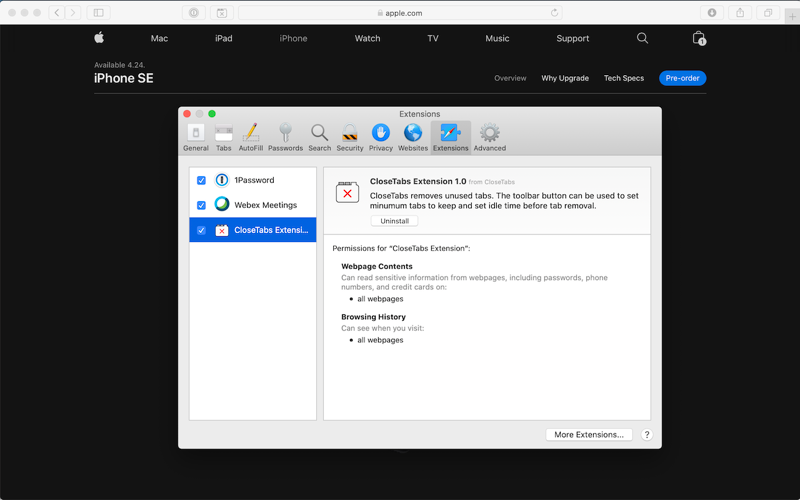The image size is (800, 500).
Task: Open iPhone in the Apple site menu
Action: pos(293,38)
